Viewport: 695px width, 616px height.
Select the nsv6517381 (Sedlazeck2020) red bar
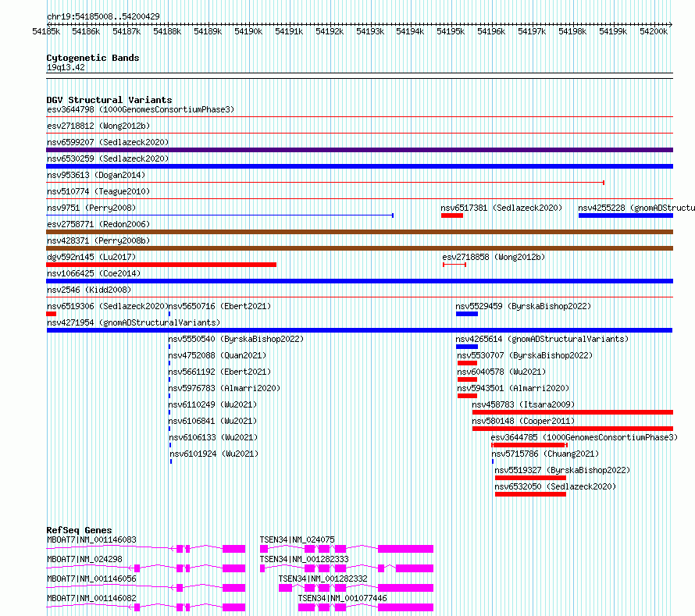[x=452, y=215]
